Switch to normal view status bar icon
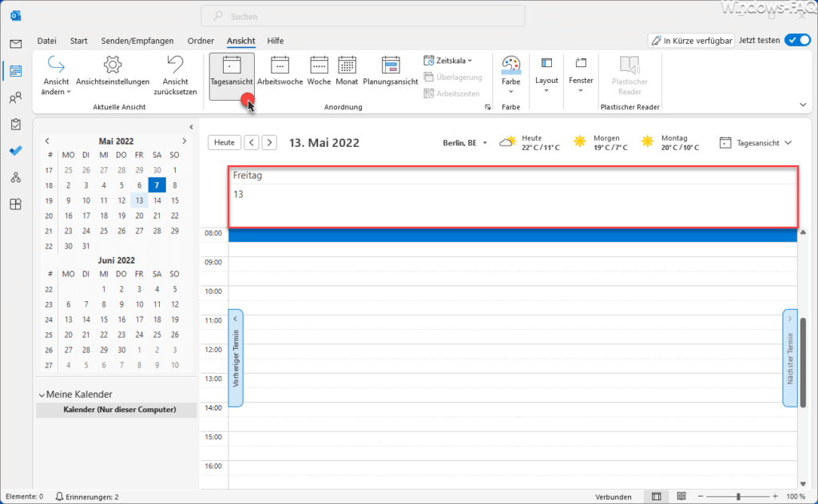This screenshot has width=818, height=504. pyautogui.click(x=657, y=497)
